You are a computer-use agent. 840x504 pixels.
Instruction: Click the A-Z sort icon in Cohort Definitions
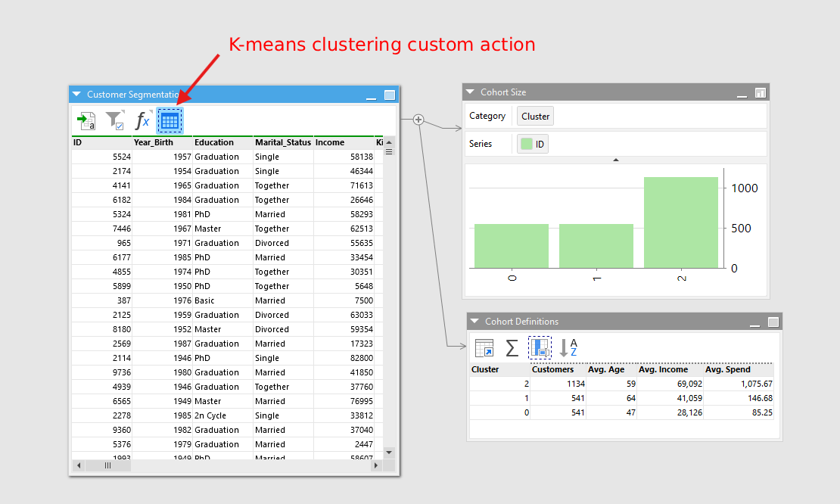pos(568,347)
